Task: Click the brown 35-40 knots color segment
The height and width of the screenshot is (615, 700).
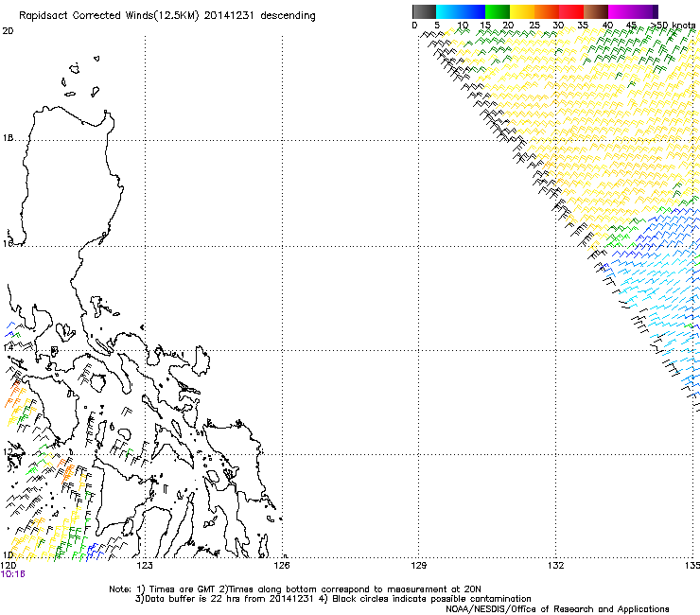Action: coord(596,11)
